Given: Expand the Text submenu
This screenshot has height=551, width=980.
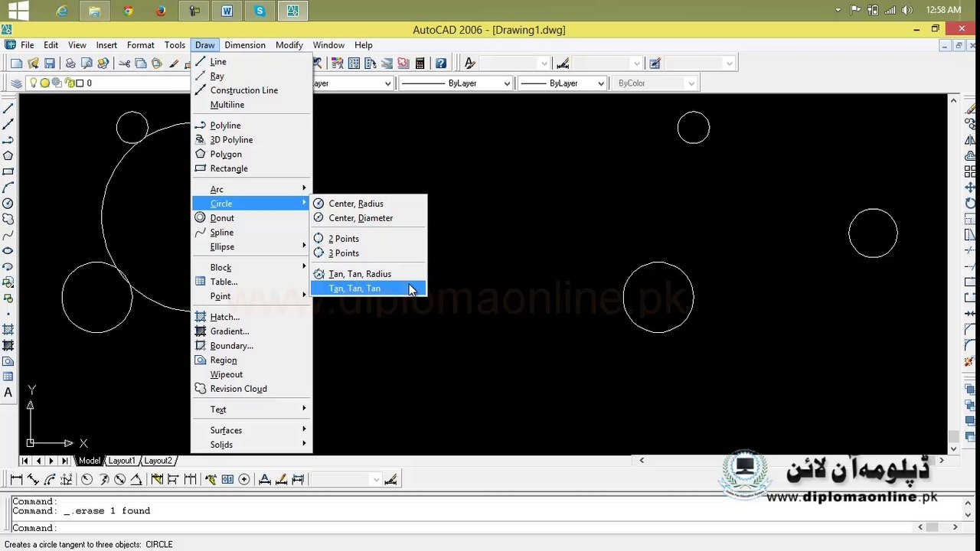Looking at the screenshot, I should pos(251,409).
